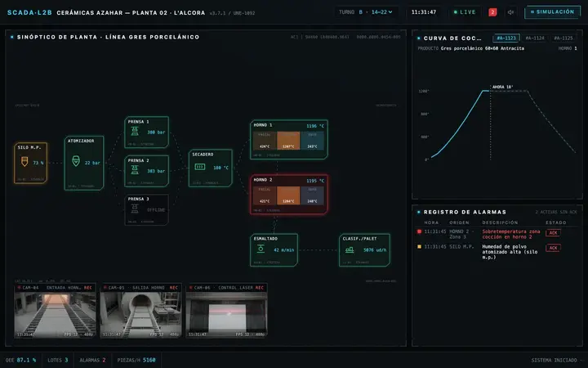The height and width of the screenshot is (368, 588).
Task: Click the Clasif./Palet 5076 ud/h rate
Action: 375,250
